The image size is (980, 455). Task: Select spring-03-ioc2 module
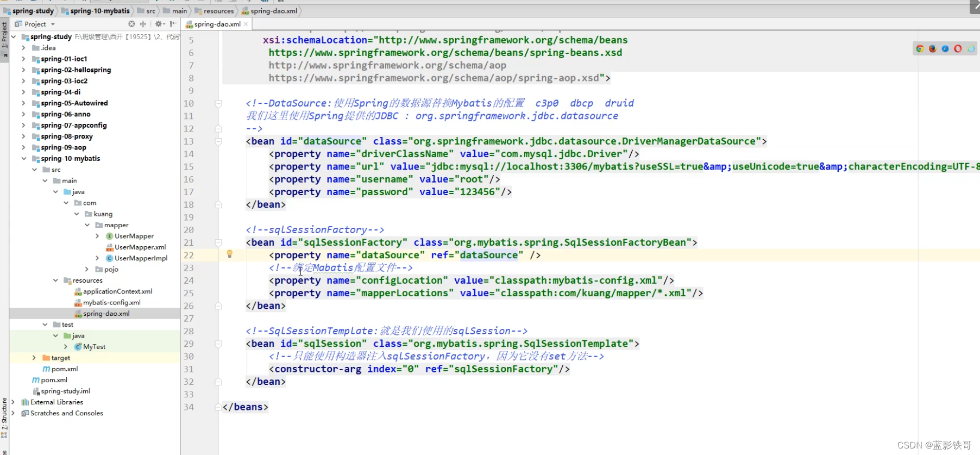coord(64,81)
